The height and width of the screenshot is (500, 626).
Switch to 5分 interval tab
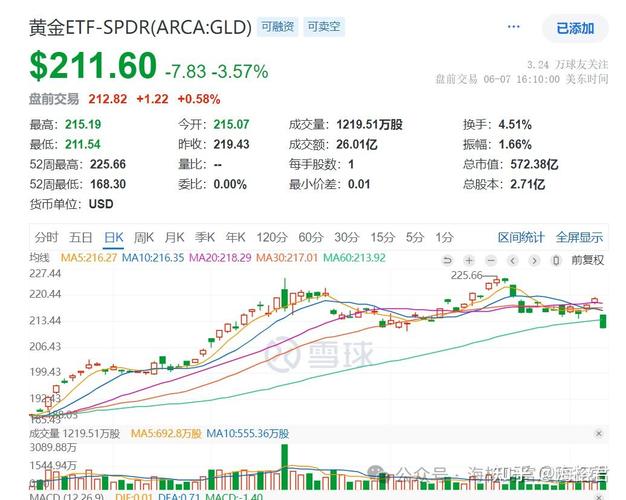click(x=414, y=237)
